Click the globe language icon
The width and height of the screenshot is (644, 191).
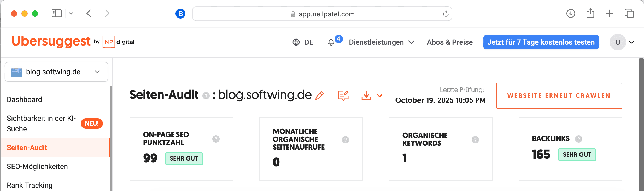click(x=296, y=42)
